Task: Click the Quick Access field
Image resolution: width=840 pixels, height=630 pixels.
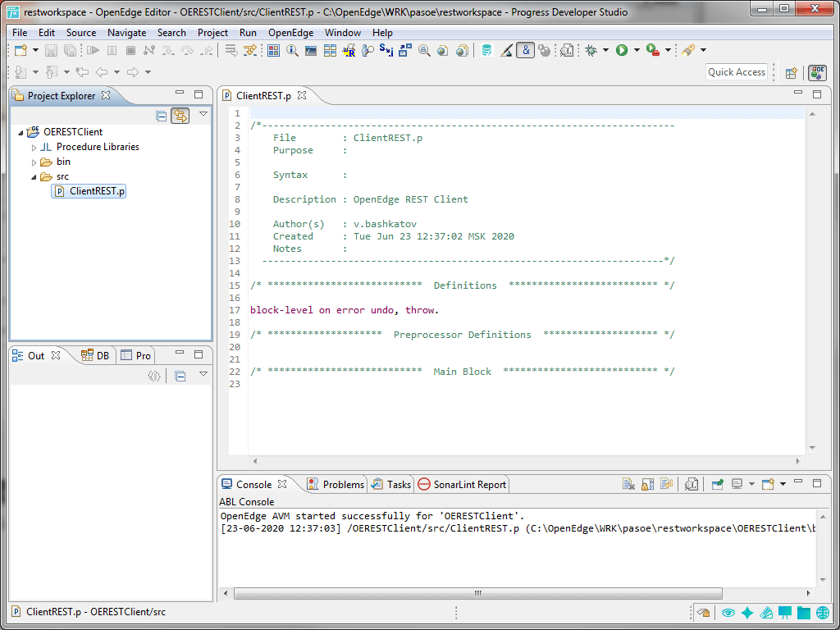Action: point(737,72)
